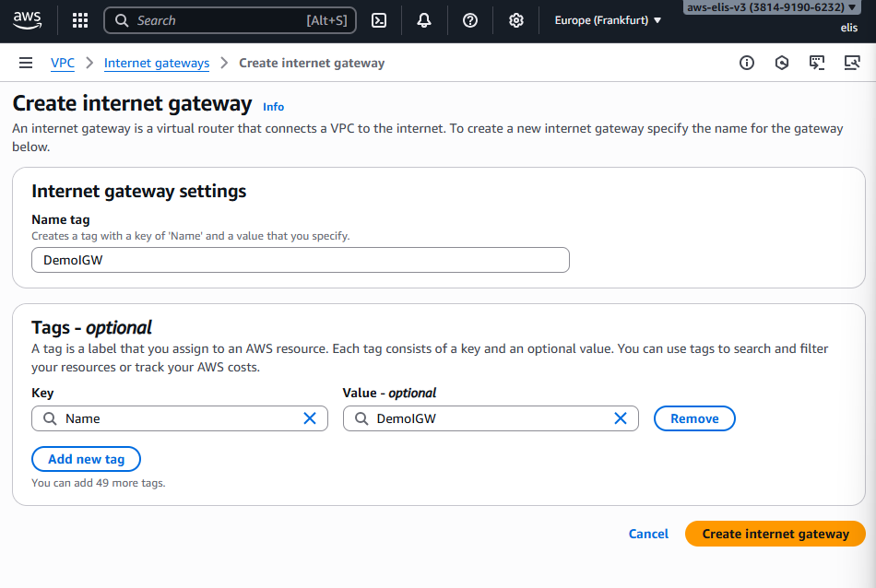Clear the DemoIGW tag value with X
876x588 pixels.
point(621,418)
